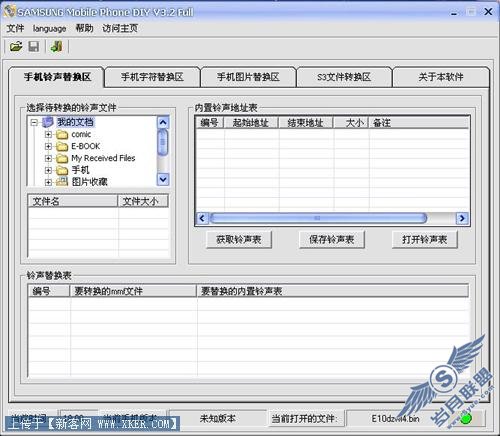Viewport: 500px width, 436px height.
Task: Click the My Received Files folder icon
Action: pyautogui.click(x=62, y=158)
